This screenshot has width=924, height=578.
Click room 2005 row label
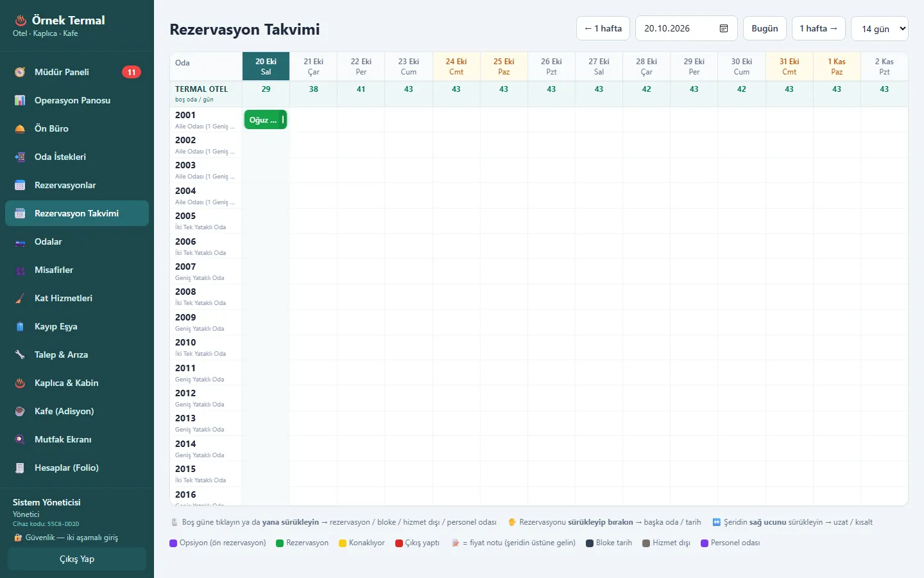point(205,221)
